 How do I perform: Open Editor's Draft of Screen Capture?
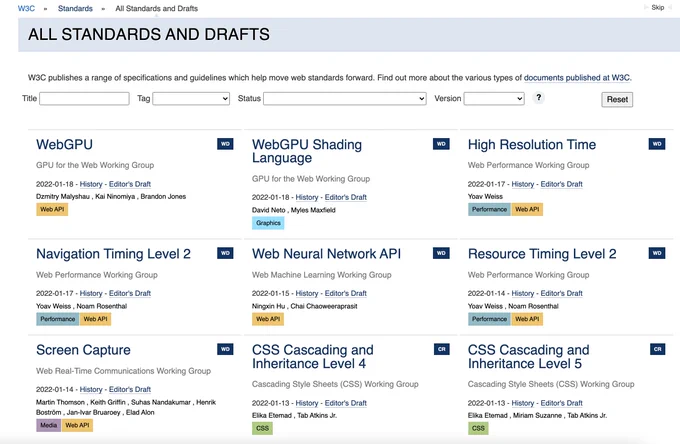point(130,389)
